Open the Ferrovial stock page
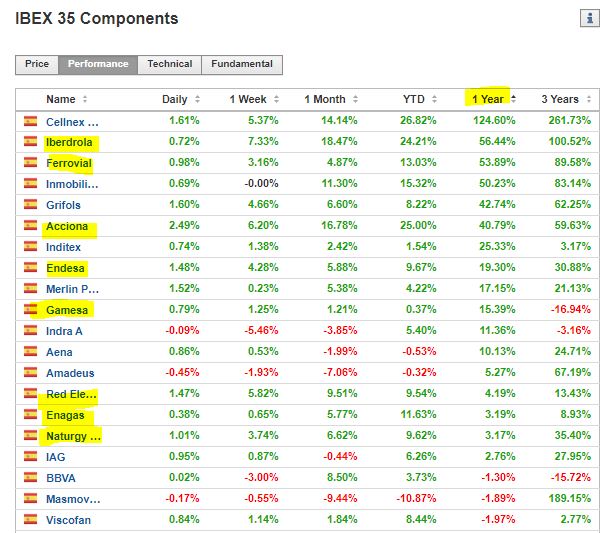 [69, 163]
